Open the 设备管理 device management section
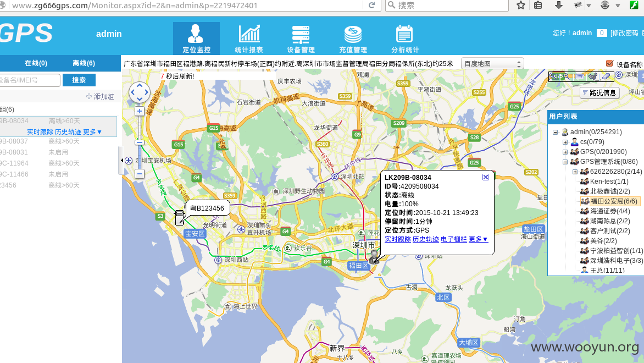644x363 pixels. (301, 38)
